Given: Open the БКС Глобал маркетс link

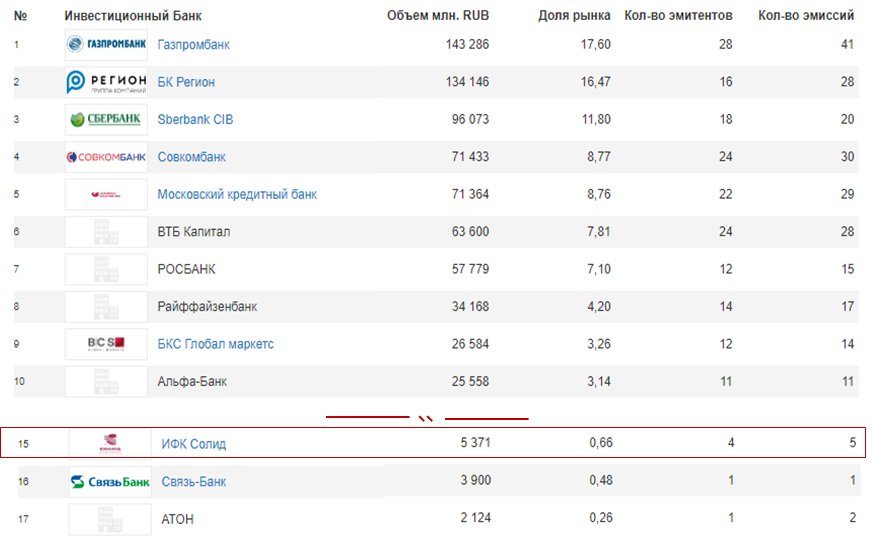Looking at the screenshot, I should pos(215,344).
